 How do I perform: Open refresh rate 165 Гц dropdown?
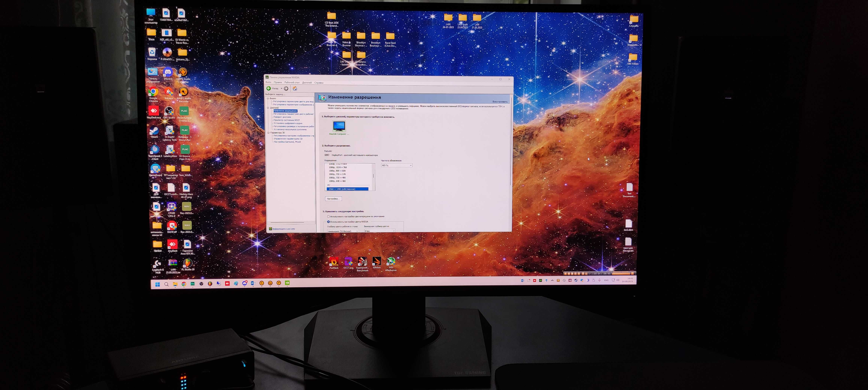pos(397,165)
